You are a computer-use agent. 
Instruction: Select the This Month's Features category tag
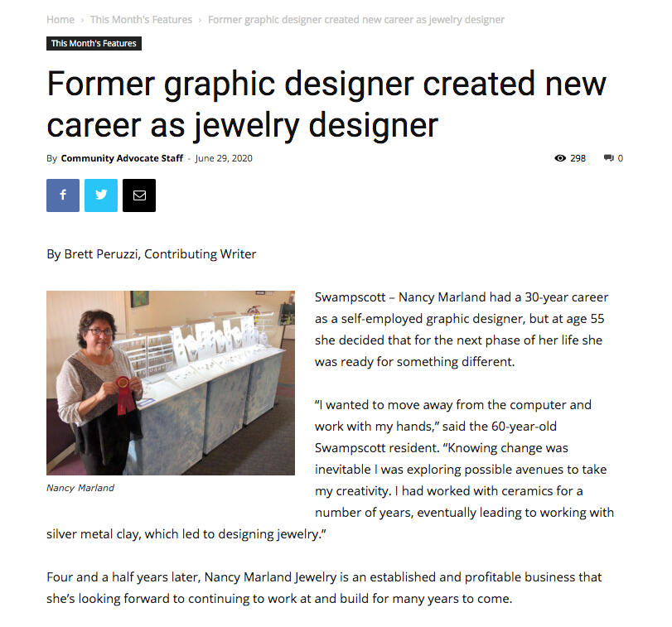94,43
